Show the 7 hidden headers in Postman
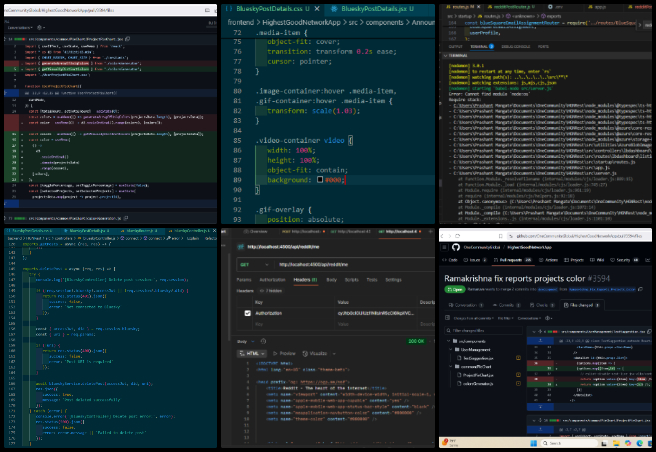 tap(271, 290)
